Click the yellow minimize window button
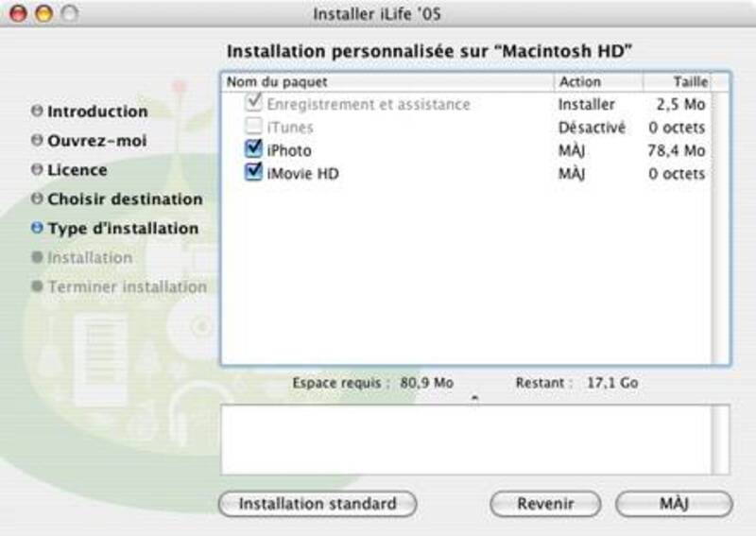This screenshot has width=756, height=536. (43, 13)
